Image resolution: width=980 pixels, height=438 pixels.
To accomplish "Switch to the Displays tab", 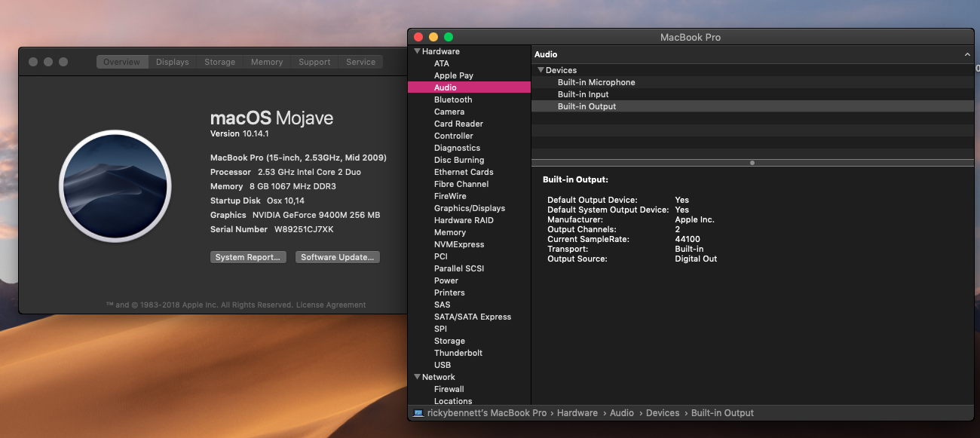I will 172,62.
